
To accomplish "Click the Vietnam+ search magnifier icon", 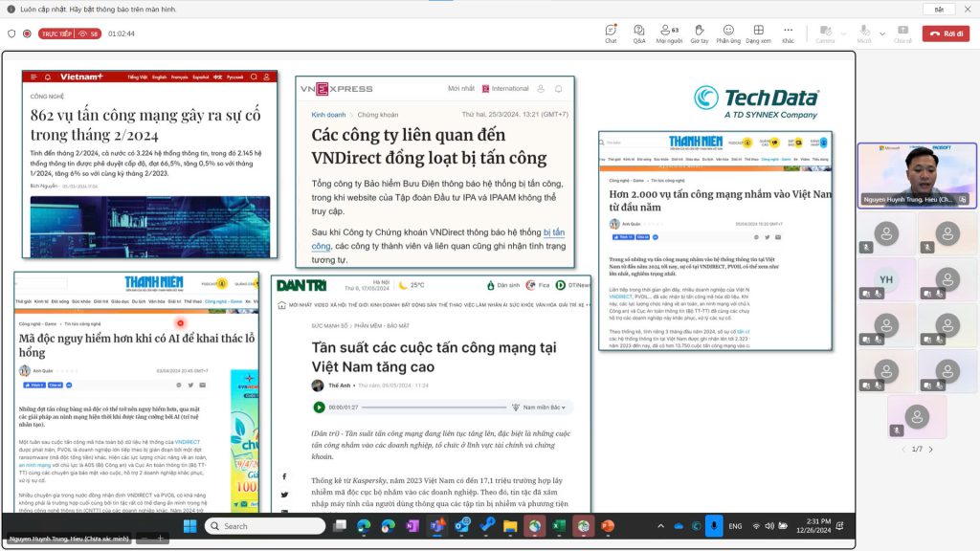I will 254,77.
